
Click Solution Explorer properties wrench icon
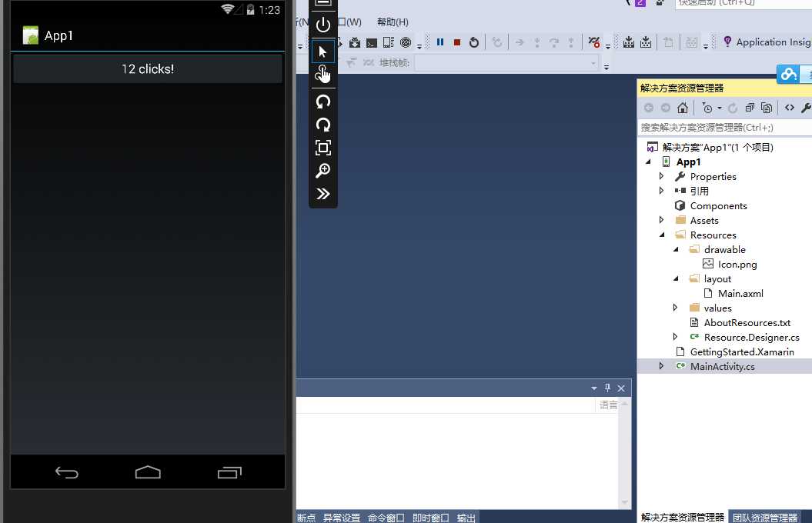coord(806,108)
